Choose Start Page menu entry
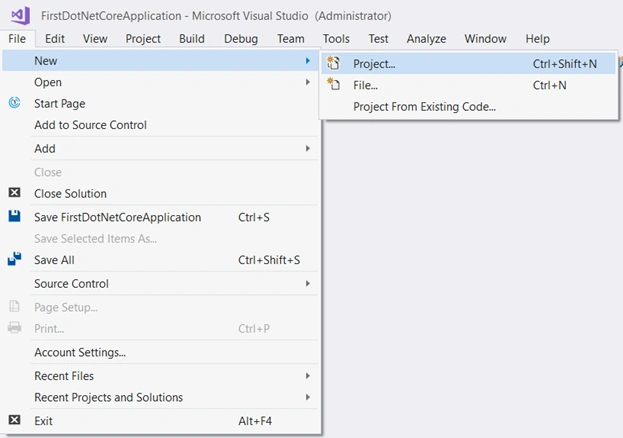Image resolution: width=623 pixels, height=438 pixels. [160, 103]
